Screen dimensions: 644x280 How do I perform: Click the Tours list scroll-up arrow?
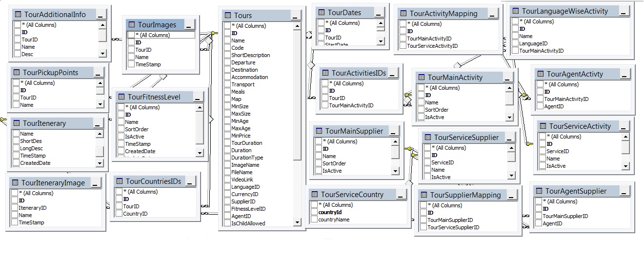click(x=298, y=26)
